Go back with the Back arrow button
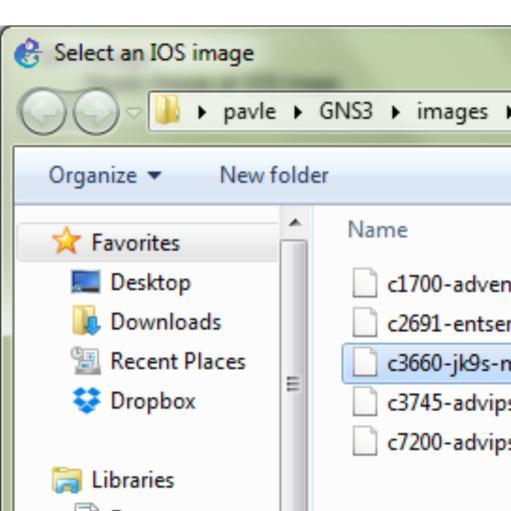Viewport: 511px width, 511px height. 43,112
